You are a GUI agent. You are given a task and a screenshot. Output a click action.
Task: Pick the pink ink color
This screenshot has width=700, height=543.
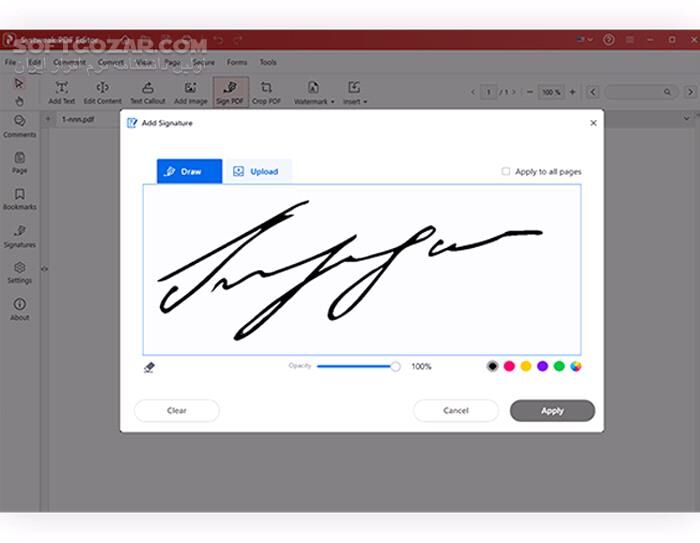point(509,366)
